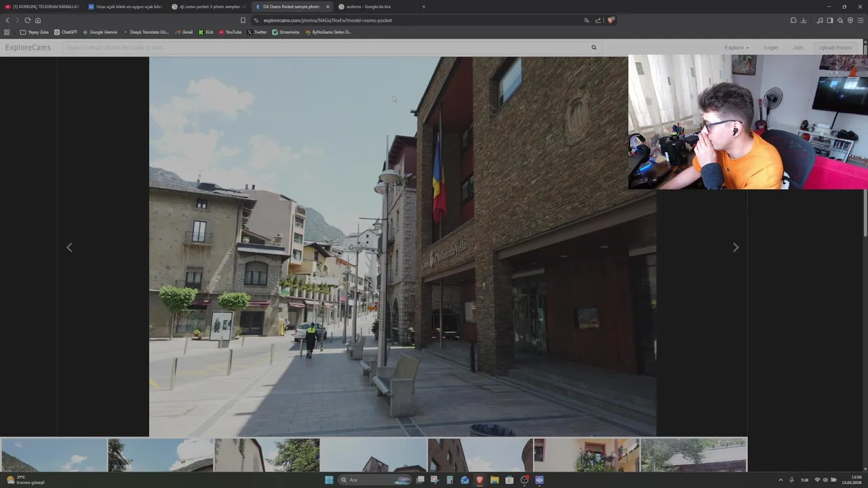Toggle the browser sidebar panel icon

829,20
